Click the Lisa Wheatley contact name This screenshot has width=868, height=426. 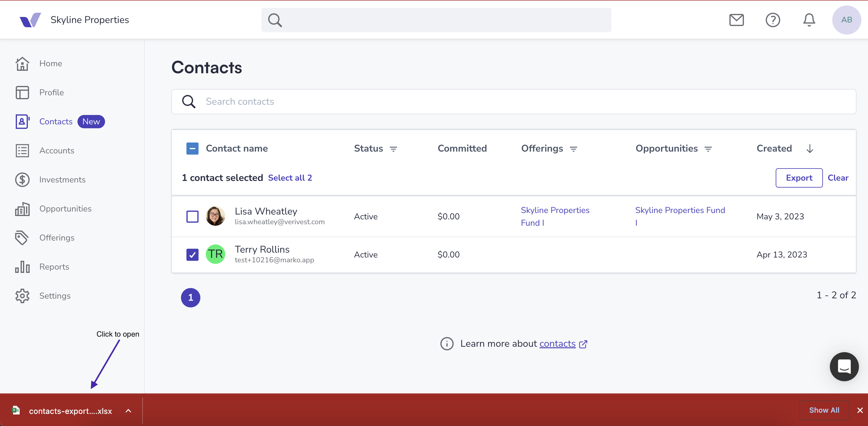(x=266, y=211)
